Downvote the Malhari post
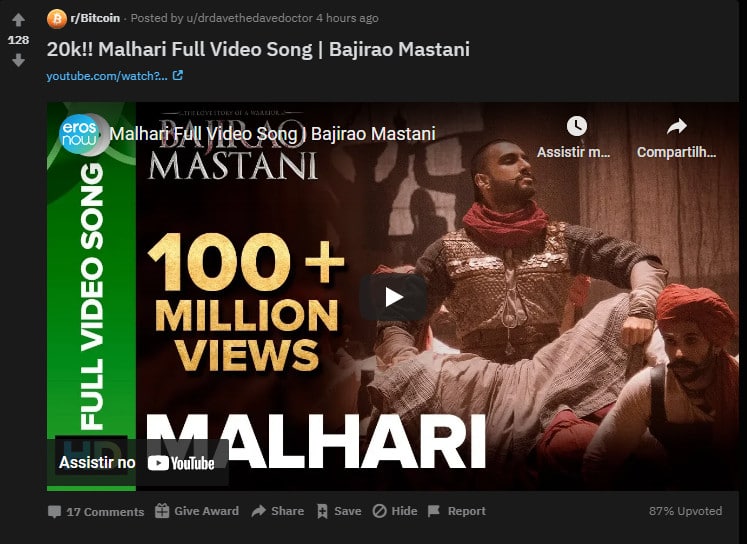Screen dimensions: 747x544 [18, 60]
